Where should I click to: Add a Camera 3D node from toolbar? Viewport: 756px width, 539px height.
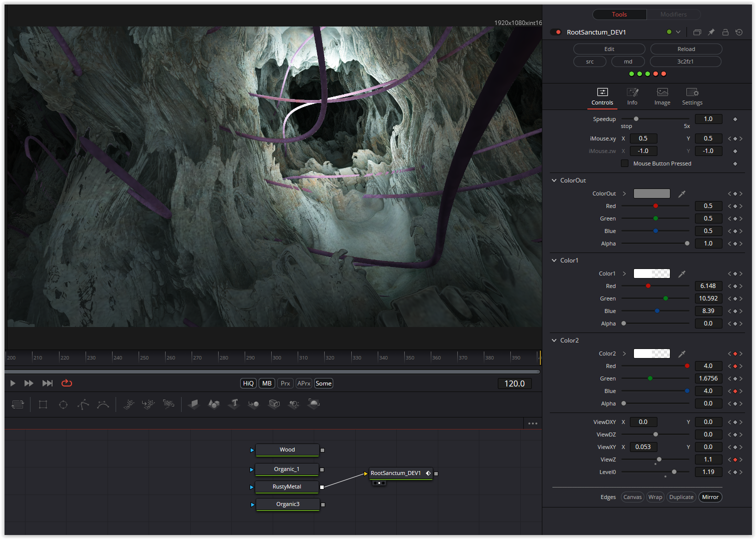point(274,404)
